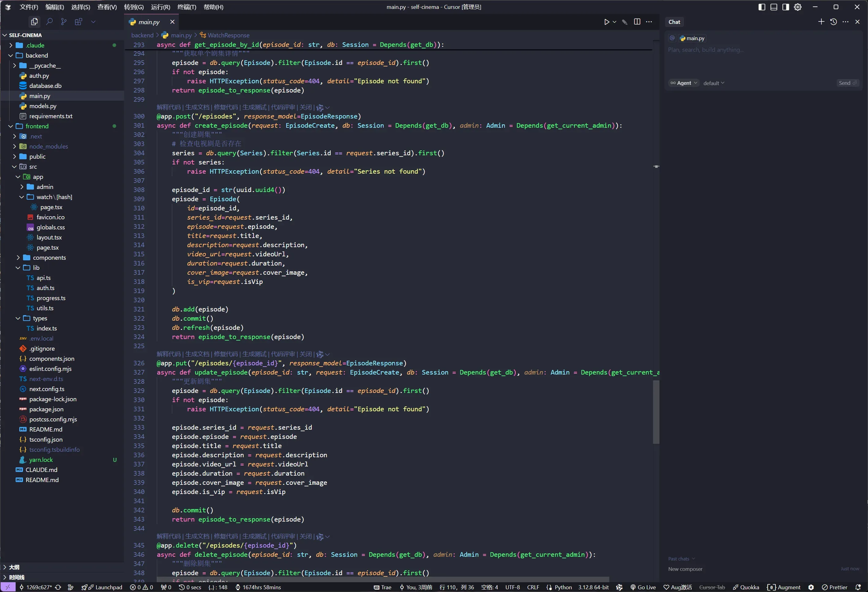
Task: Toggle the AI side pane layout button
Action: 785,7
